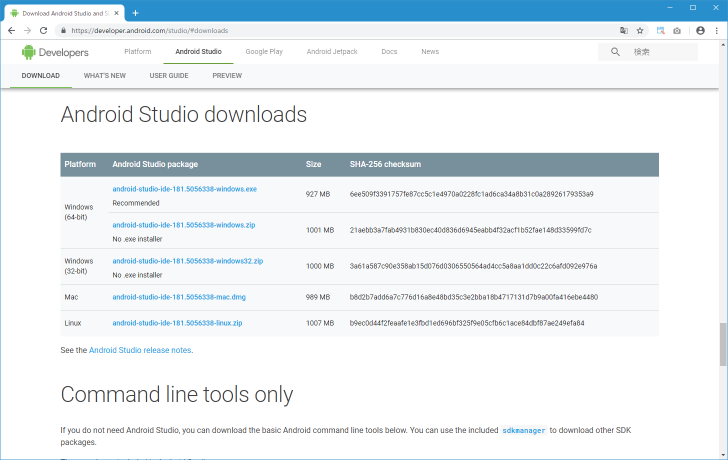The width and height of the screenshot is (728, 460).
Task: Click the screen capture extension icon
Action: point(660,31)
